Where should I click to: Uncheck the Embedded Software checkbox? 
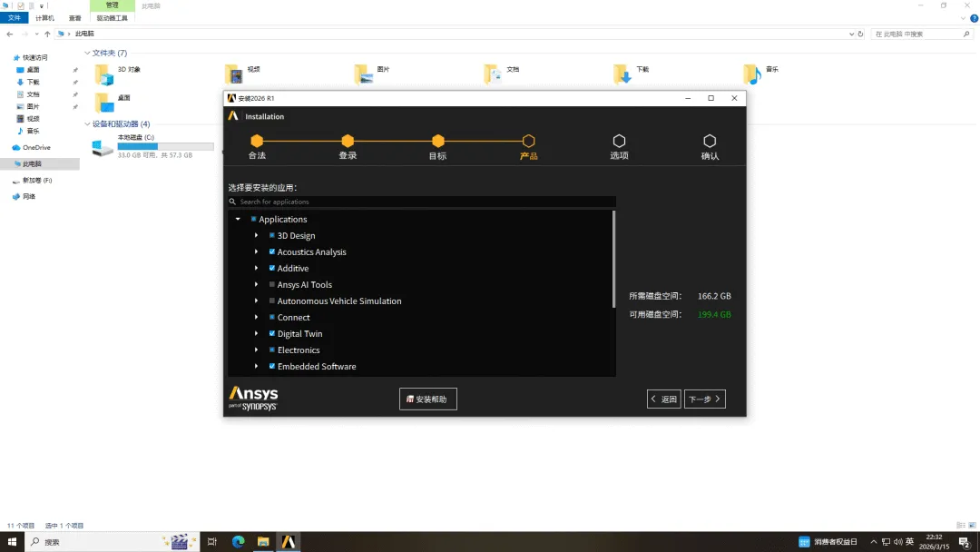click(x=272, y=366)
